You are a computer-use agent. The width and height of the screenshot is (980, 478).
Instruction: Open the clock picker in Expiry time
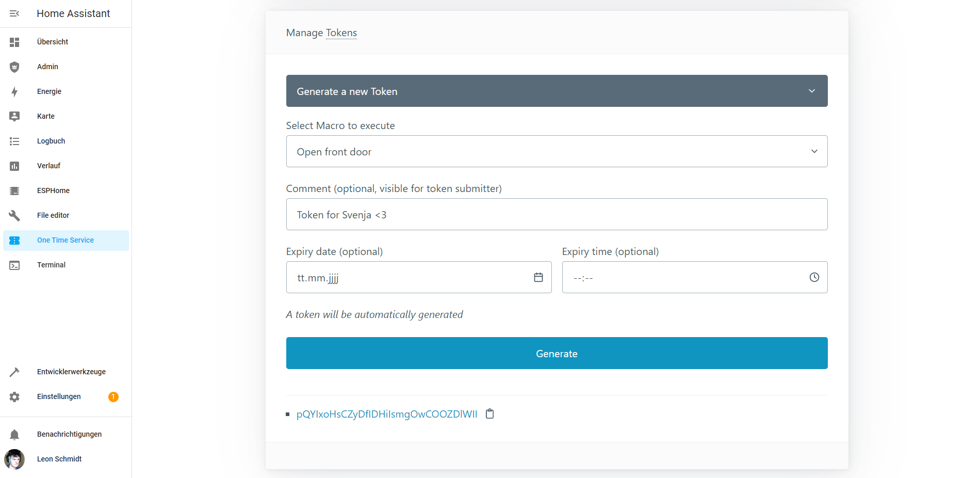tap(814, 278)
